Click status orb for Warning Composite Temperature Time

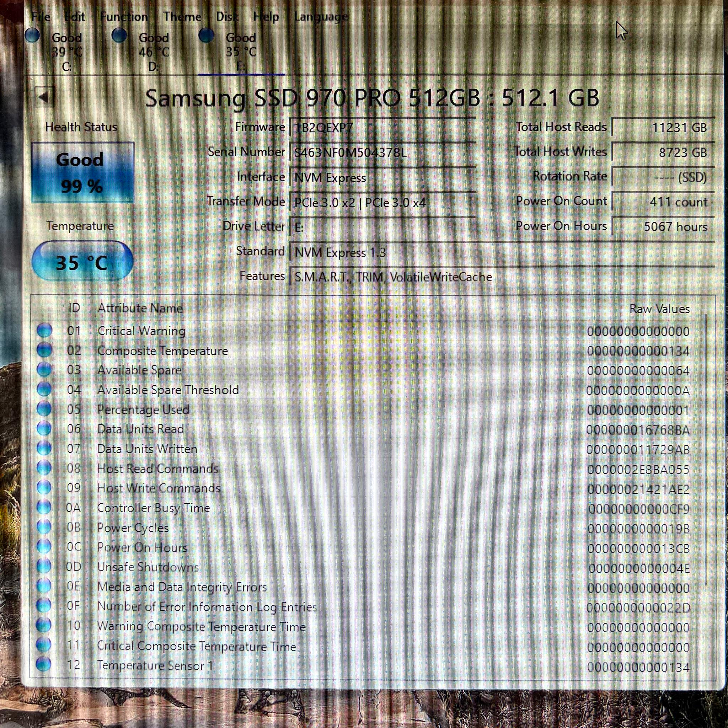(x=44, y=626)
